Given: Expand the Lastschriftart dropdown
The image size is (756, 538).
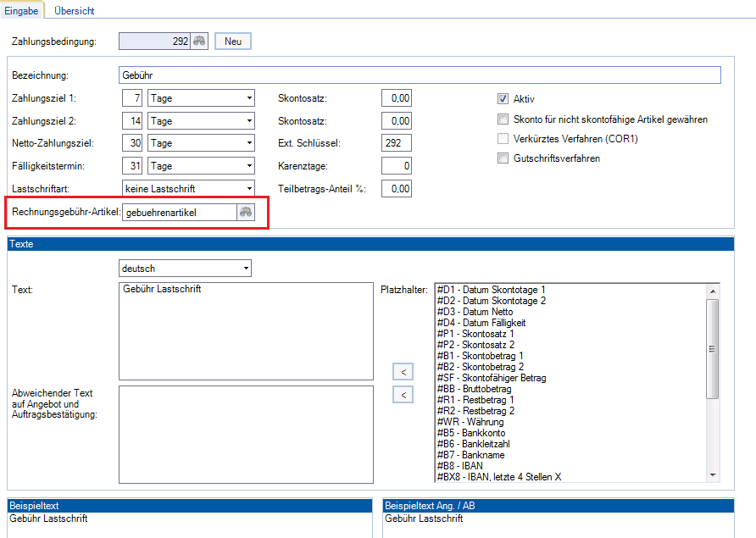Looking at the screenshot, I should tap(248, 188).
